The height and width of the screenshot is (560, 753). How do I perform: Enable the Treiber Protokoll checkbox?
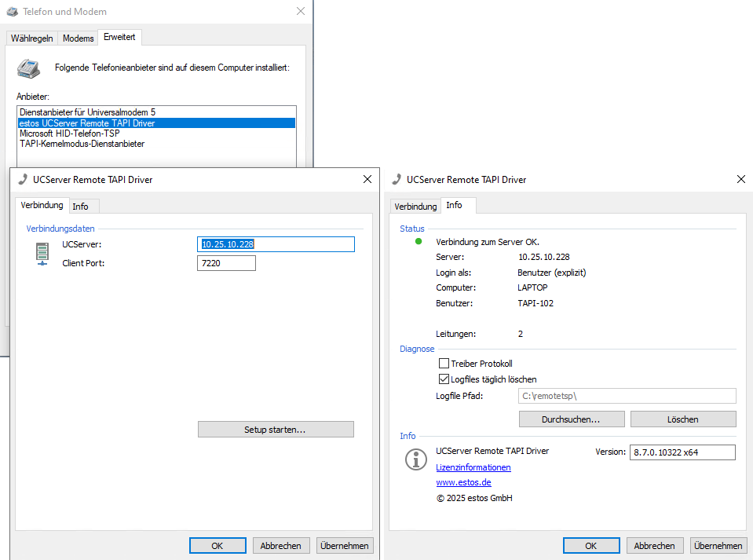point(444,364)
